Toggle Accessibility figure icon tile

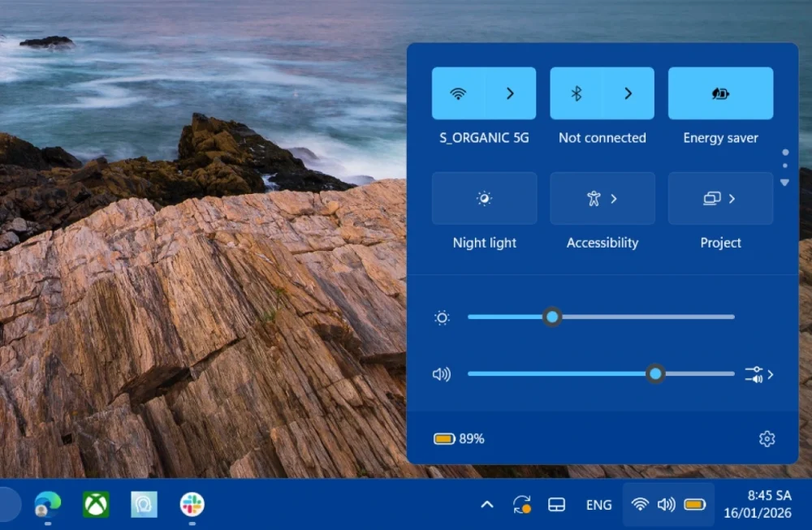[x=594, y=198]
